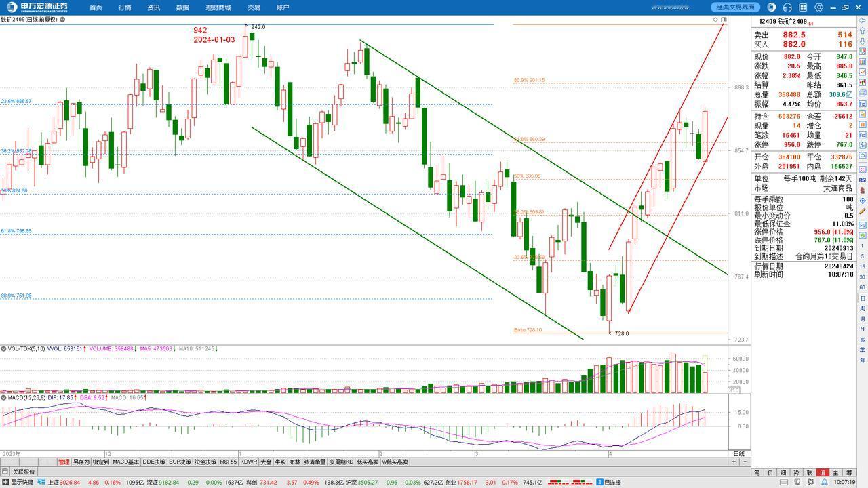This screenshot has height=488, width=868.
Task: Switch to 布林 indicator template
Action: [294, 462]
